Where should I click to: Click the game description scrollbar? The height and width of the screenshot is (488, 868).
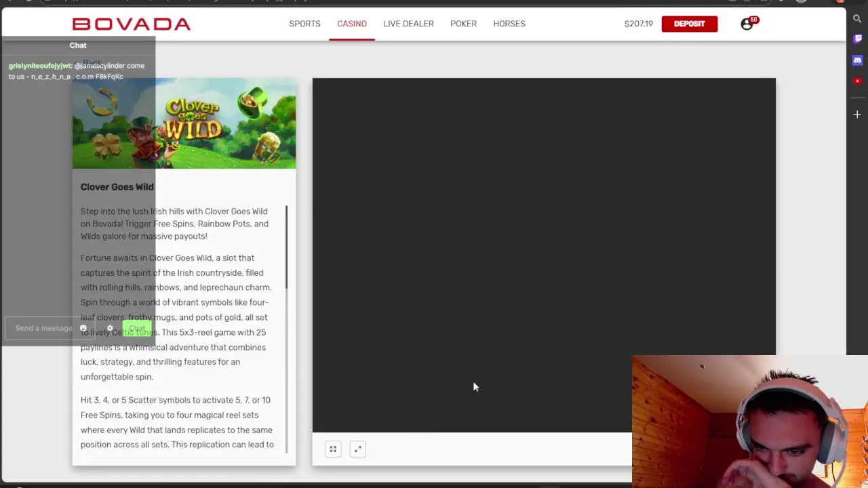point(286,329)
